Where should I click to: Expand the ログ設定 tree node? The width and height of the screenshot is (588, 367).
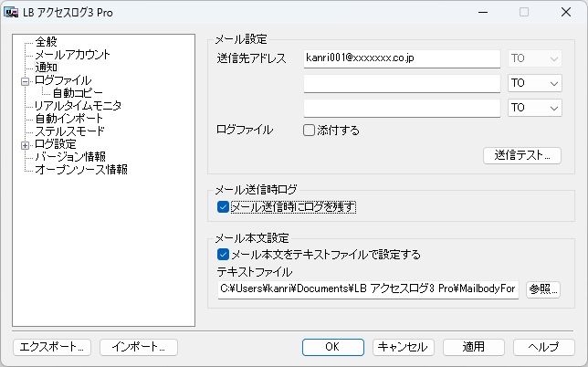26,145
